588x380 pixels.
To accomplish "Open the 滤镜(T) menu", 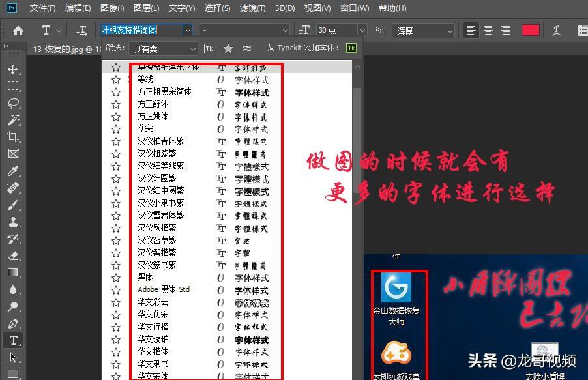I will click(x=252, y=8).
